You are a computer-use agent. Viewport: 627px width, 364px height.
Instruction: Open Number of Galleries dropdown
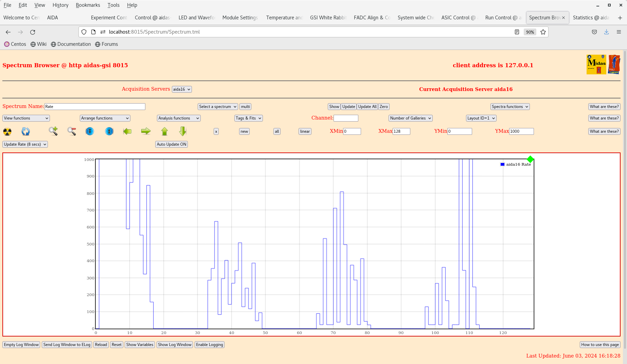coord(411,118)
